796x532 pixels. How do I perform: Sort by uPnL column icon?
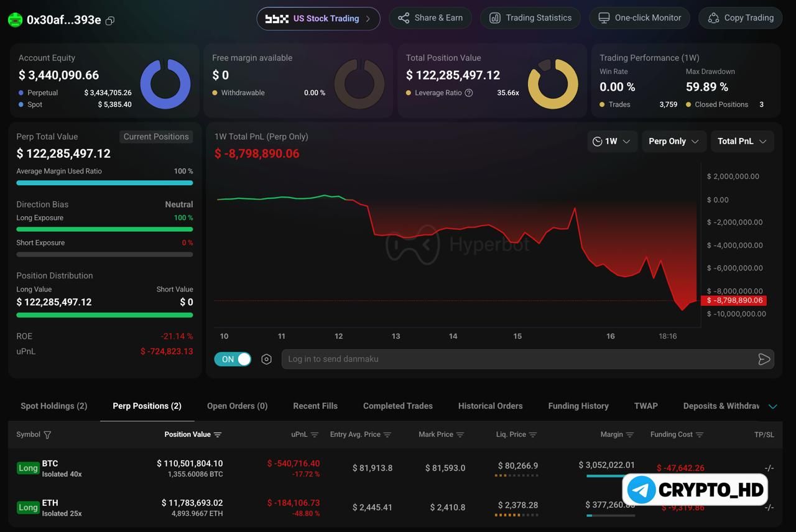click(315, 435)
